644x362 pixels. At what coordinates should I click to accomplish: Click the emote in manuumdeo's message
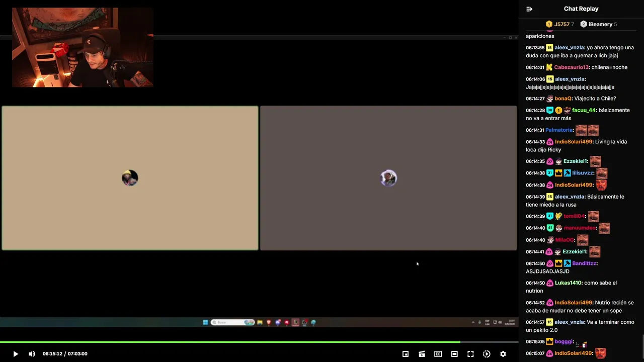pyautogui.click(x=604, y=228)
